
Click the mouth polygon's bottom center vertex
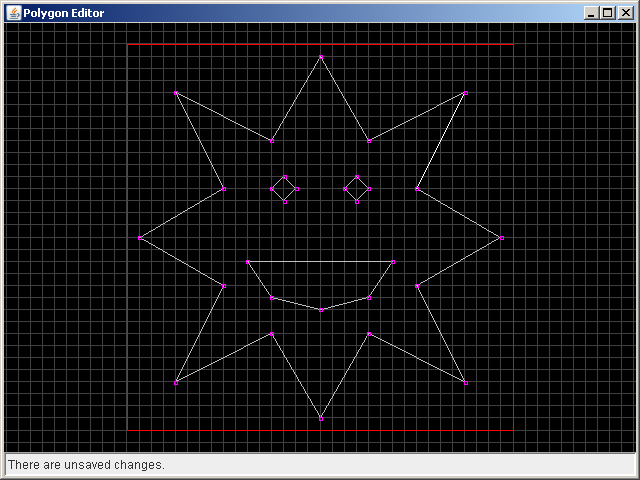[x=321, y=310]
